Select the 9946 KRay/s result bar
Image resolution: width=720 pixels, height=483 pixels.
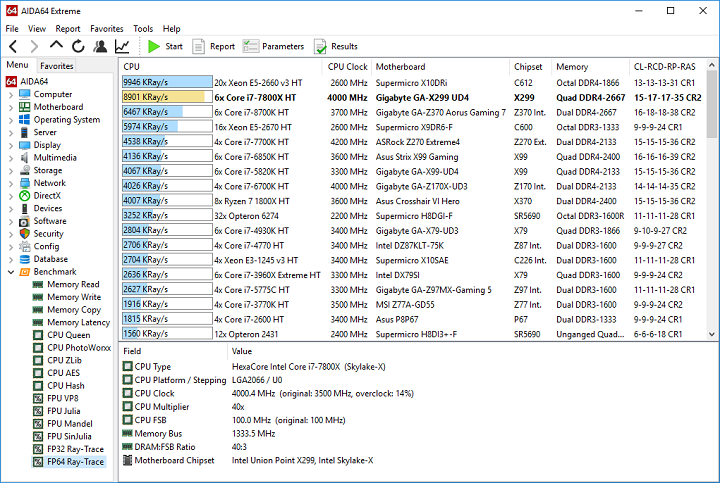[167, 83]
